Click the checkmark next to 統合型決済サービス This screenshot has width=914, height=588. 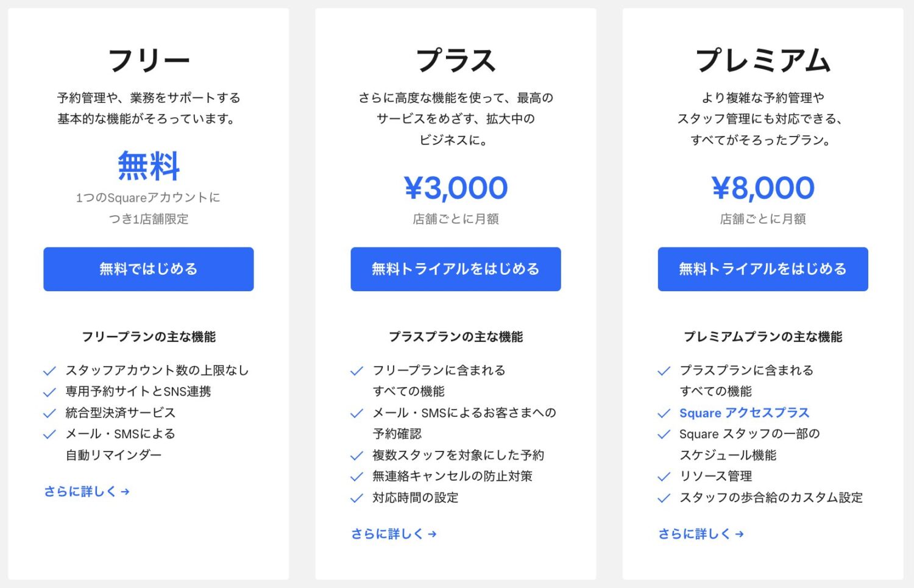coord(50,413)
